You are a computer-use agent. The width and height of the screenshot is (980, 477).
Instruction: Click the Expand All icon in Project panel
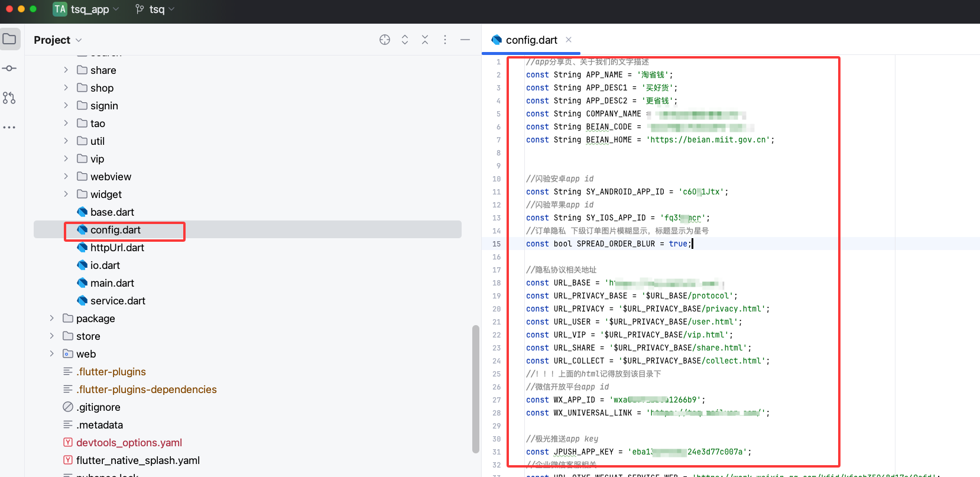(405, 40)
